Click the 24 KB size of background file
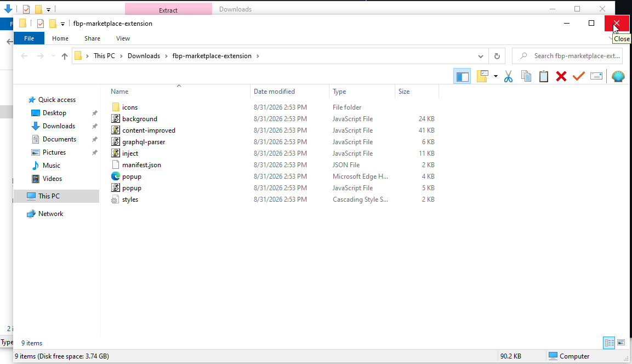Screen dimensions: 632x364 [426, 119]
